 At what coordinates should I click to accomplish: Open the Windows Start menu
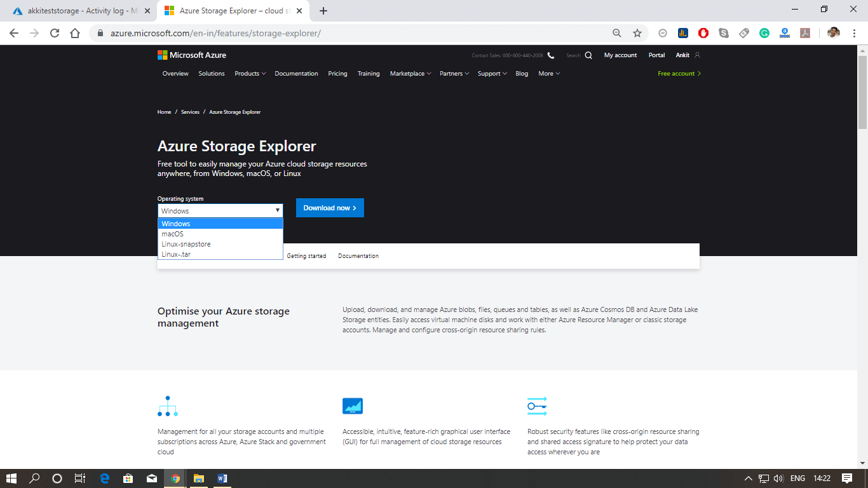(11, 478)
